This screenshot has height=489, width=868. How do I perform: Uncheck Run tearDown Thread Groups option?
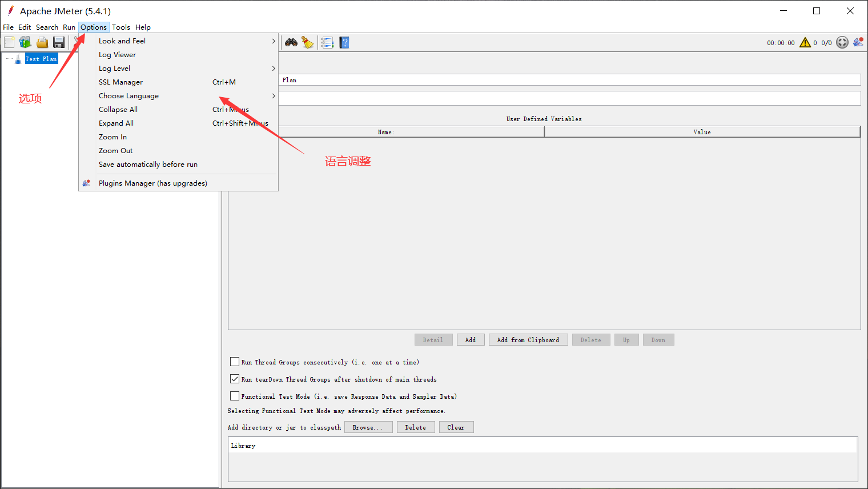pyautogui.click(x=235, y=379)
